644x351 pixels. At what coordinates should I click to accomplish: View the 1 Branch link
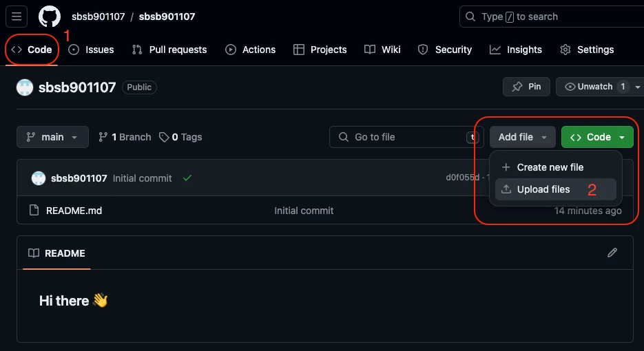click(125, 137)
